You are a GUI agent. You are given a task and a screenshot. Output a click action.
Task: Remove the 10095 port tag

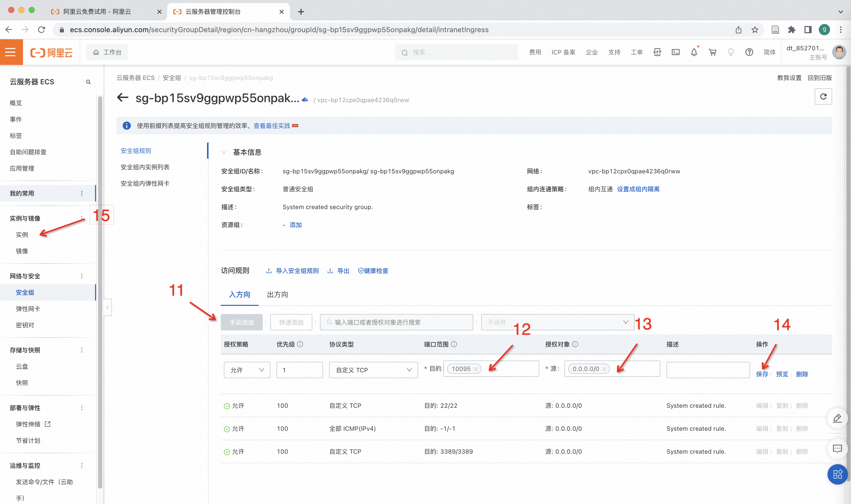pos(476,369)
